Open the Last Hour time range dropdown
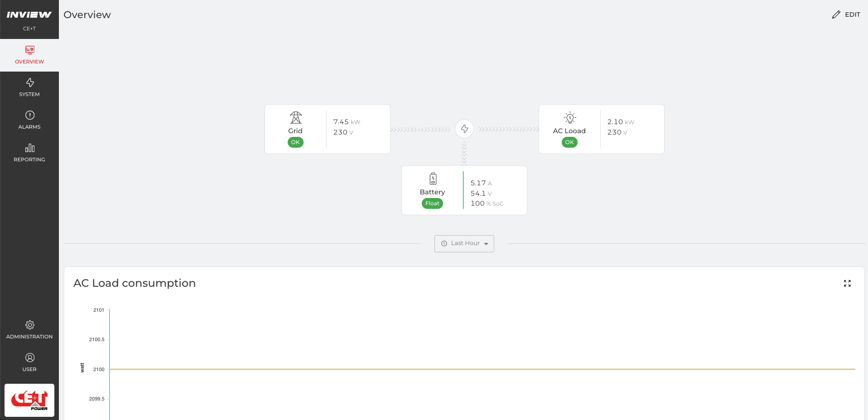 pyautogui.click(x=464, y=243)
